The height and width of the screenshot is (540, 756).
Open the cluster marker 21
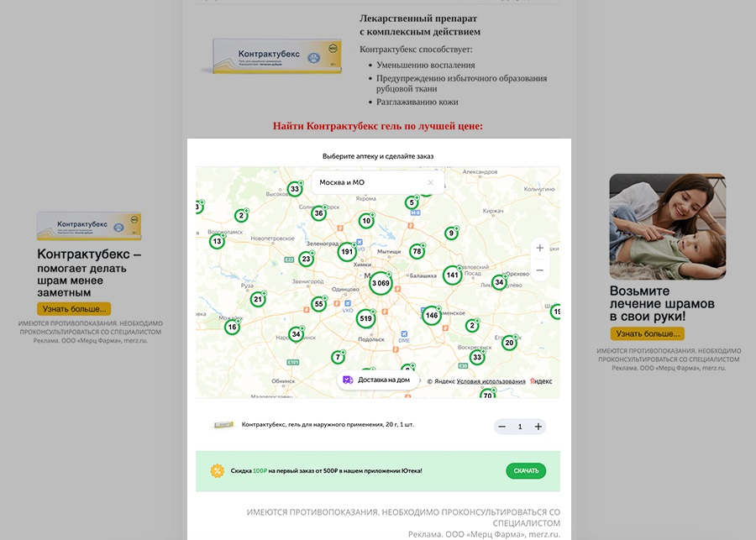tap(258, 300)
